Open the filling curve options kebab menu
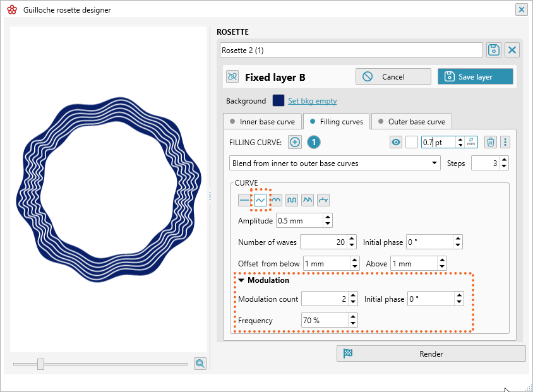The height and width of the screenshot is (392, 533). point(505,142)
